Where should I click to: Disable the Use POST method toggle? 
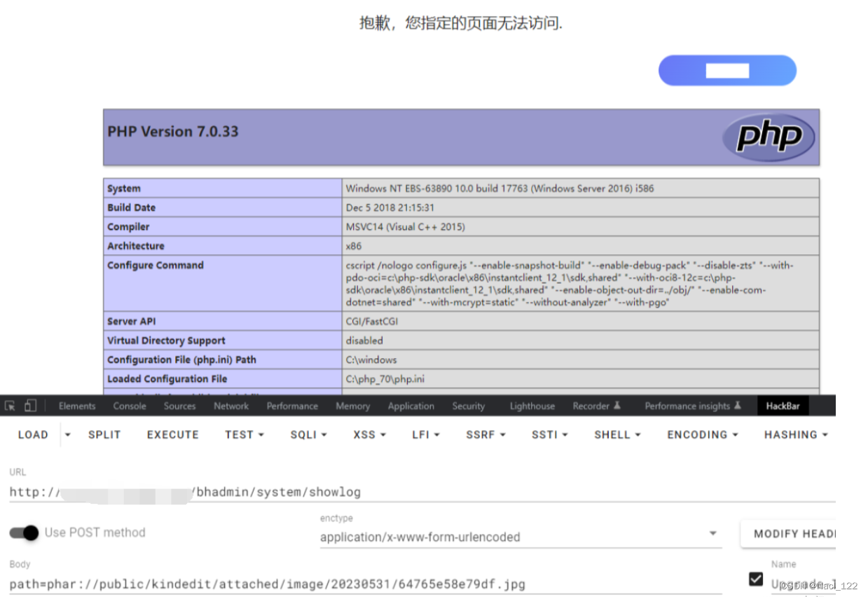pyautogui.click(x=23, y=533)
